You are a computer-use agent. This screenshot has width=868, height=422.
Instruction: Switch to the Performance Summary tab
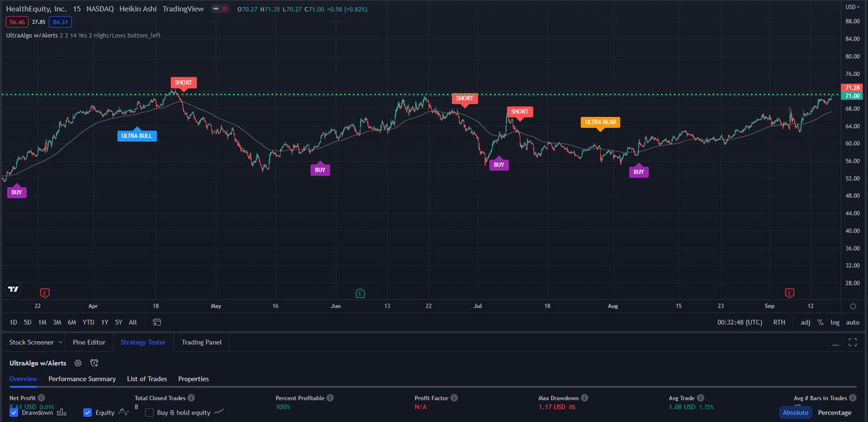pyautogui.click(x=81, y=379)
